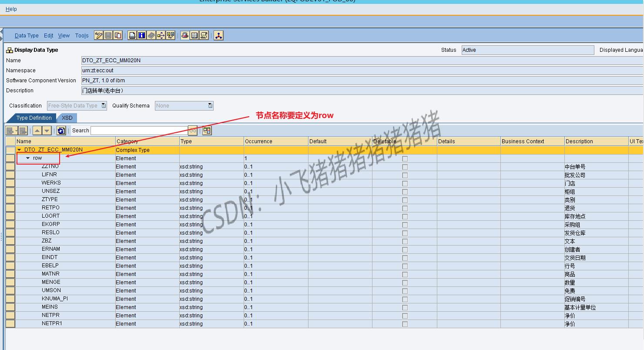
Task: Tick Deletable checkbox for EBELP
Action: point(405,266)
